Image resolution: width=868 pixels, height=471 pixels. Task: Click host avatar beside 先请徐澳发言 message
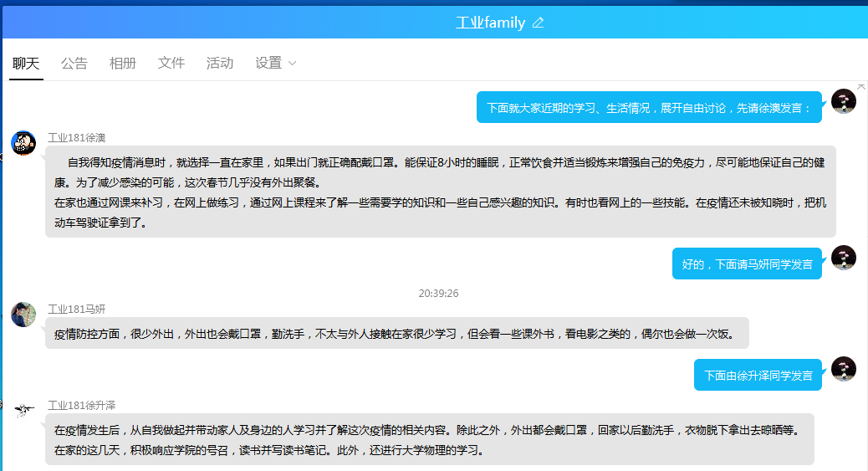pyautogui.click(x=844, y=101)
